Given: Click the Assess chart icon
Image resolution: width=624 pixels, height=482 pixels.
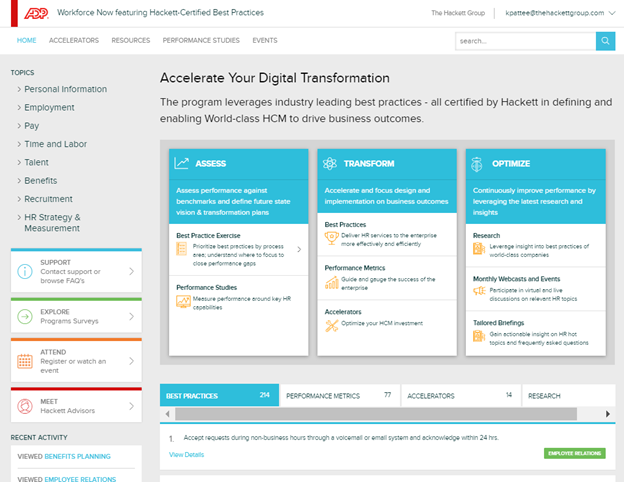Looking at the screenshot, I should tap(181, 163).
